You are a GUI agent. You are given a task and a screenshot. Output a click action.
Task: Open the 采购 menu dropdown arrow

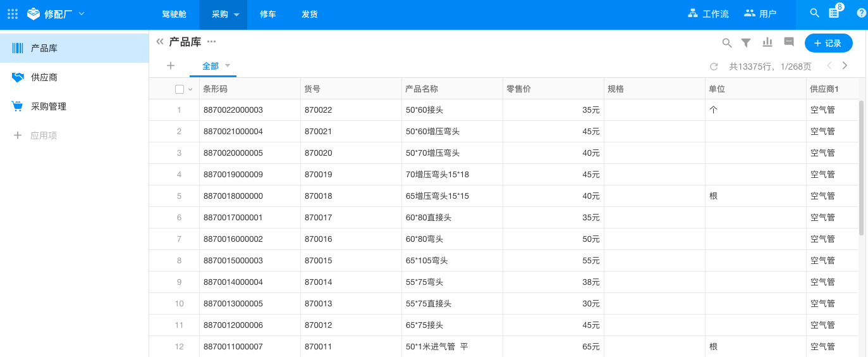(x=236, y=15)
